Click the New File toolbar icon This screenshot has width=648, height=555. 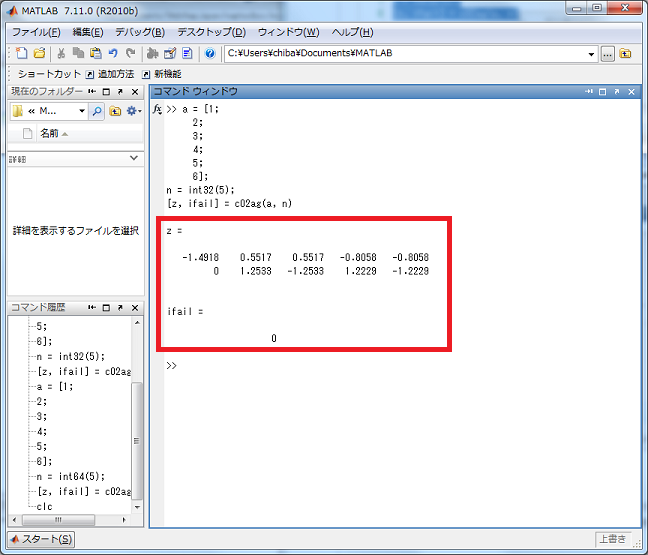point(22,53)
